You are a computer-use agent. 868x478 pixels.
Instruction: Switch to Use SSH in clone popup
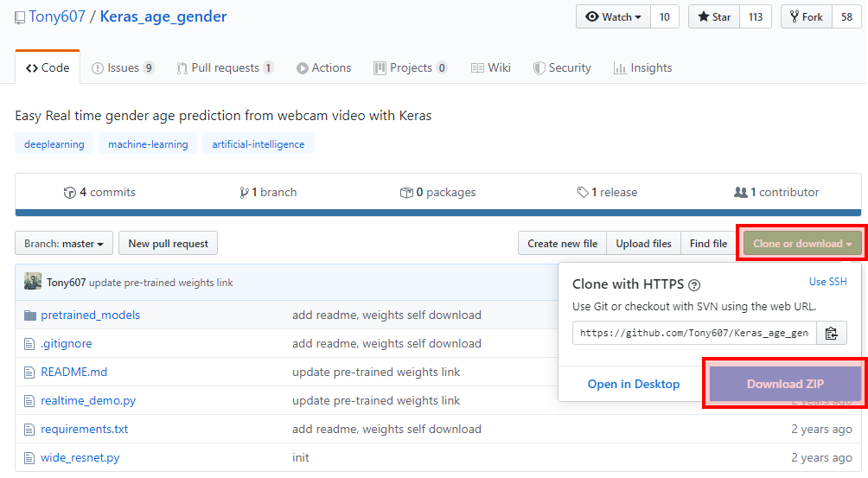pyautogui.click(x=827, y=282)
